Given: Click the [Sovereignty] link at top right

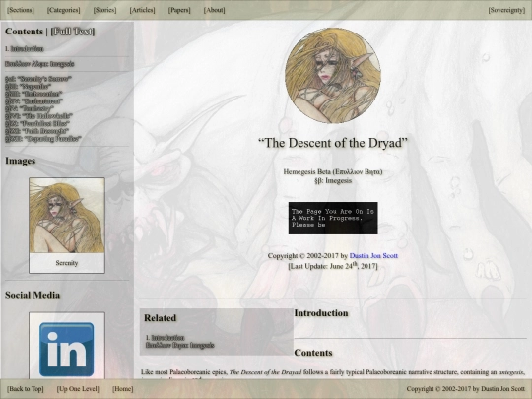Looking at the screenshot, I should [506, 10].
